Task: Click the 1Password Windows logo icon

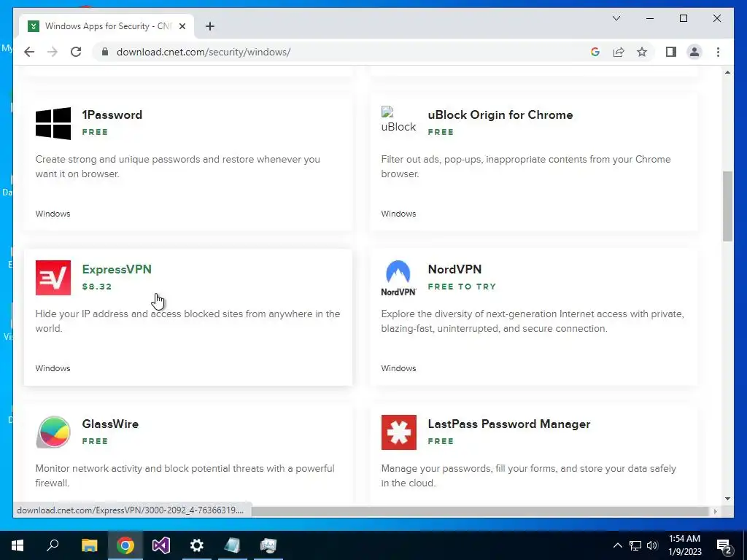Action: point(53,123)
